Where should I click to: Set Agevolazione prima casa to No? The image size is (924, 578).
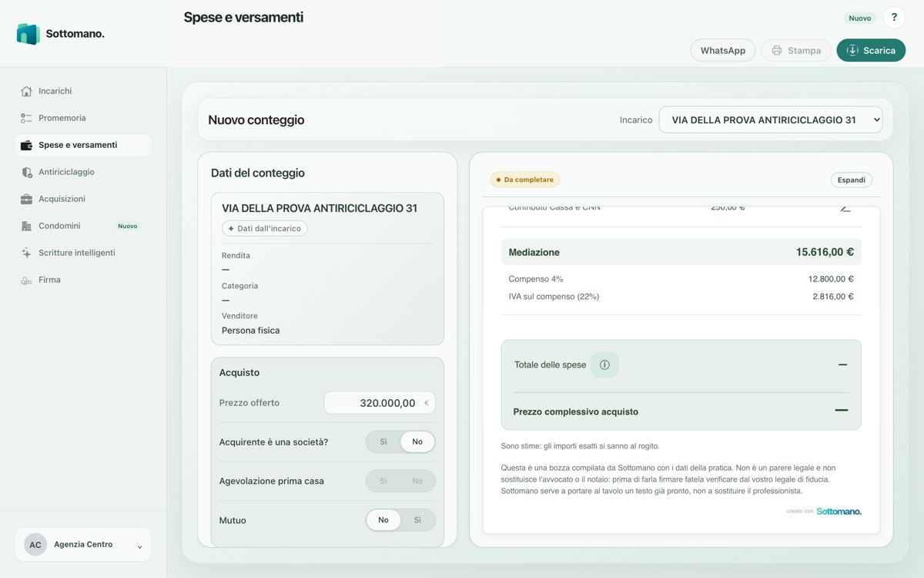[x=417, y=481]
